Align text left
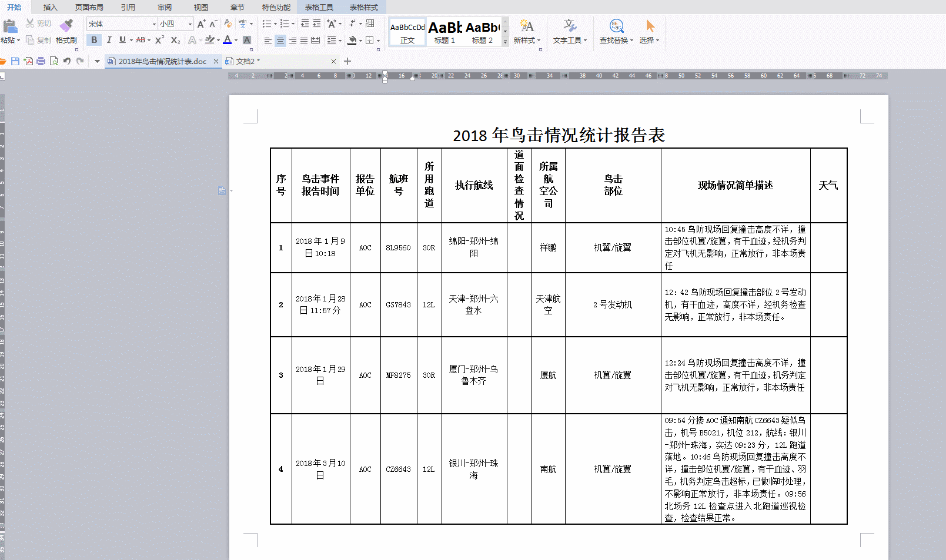Image resolution: width=946 pixels, height=560 pixels. pyautogui.click(x=268, y=40)
